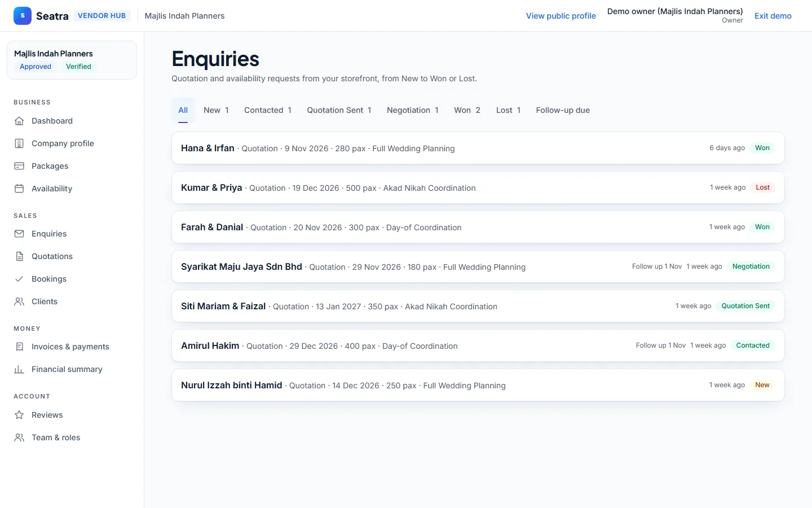Open Quotations in the sidebar
The width and height of the screenshot is (812, 508).
[72, 256]
